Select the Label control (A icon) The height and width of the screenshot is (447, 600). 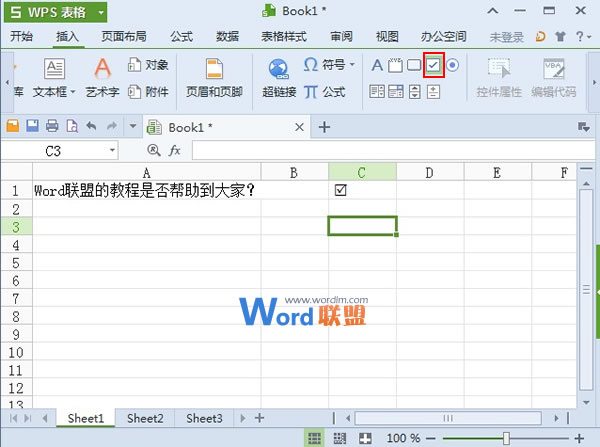click(377, 65)
